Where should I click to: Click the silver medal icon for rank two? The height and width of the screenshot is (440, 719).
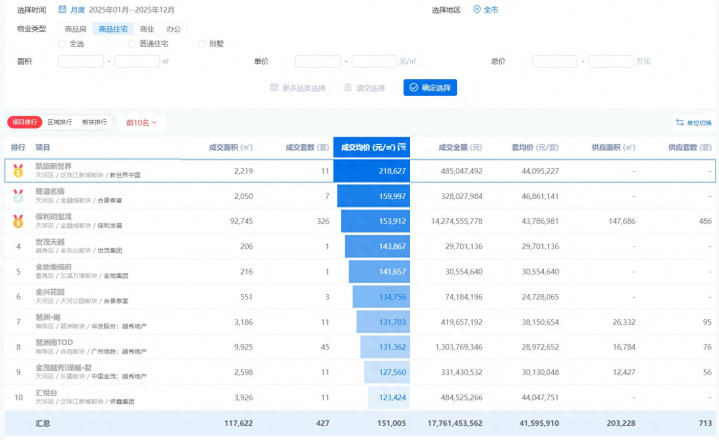18,196
